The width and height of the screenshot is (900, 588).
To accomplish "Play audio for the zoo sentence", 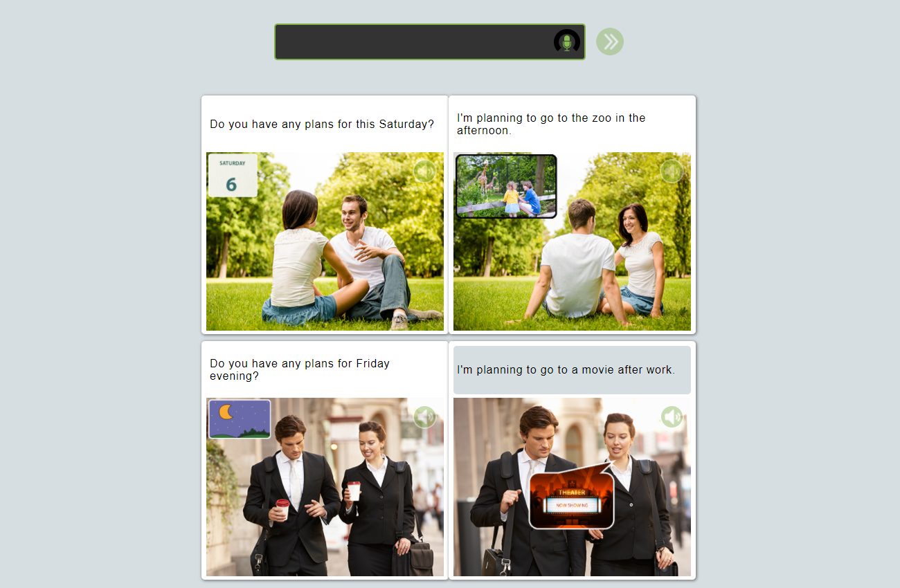I will point(672,171).
